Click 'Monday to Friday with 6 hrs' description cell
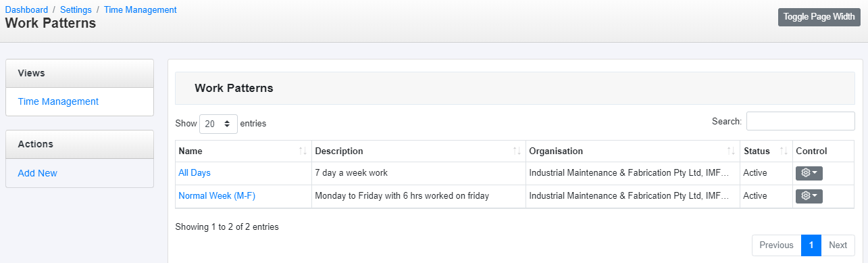Image resolution: width=868 pixels, height=263 pixels. (x=419, y=196)
